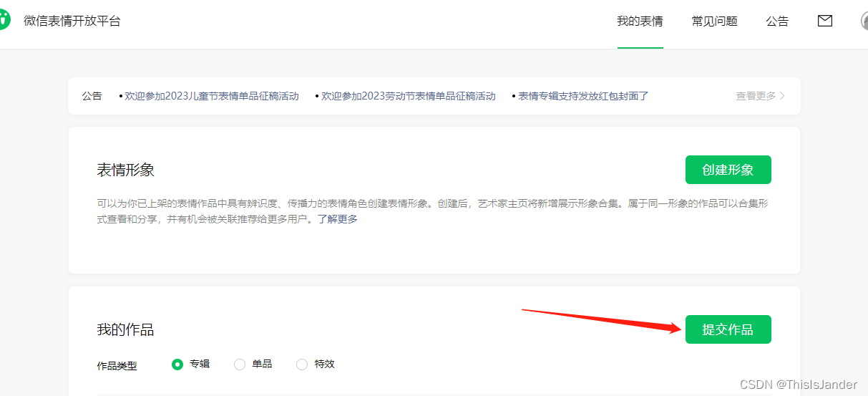Image resolution: width=868 pixels, height=396 pixels.
Task: Click the 我的作品 heading
Action: [x=126, y=329]
